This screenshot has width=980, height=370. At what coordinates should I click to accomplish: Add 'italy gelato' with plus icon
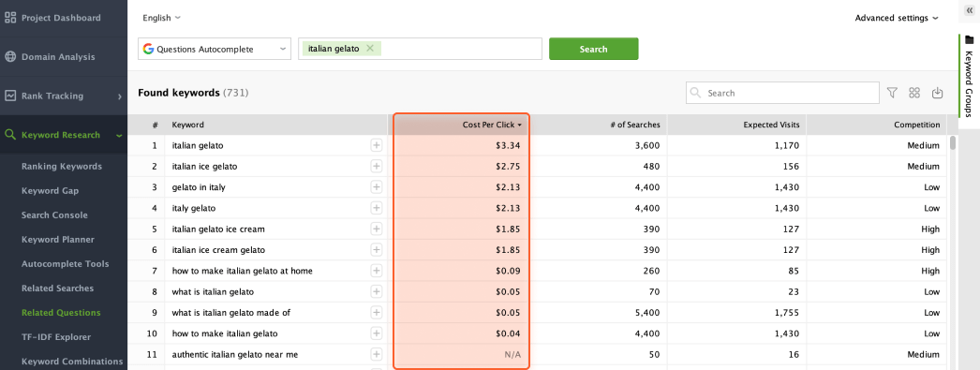(377, 208)
